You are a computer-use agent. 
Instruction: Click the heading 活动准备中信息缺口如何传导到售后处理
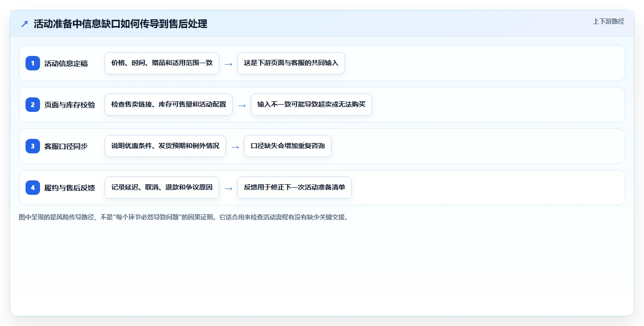coord(121,24)
